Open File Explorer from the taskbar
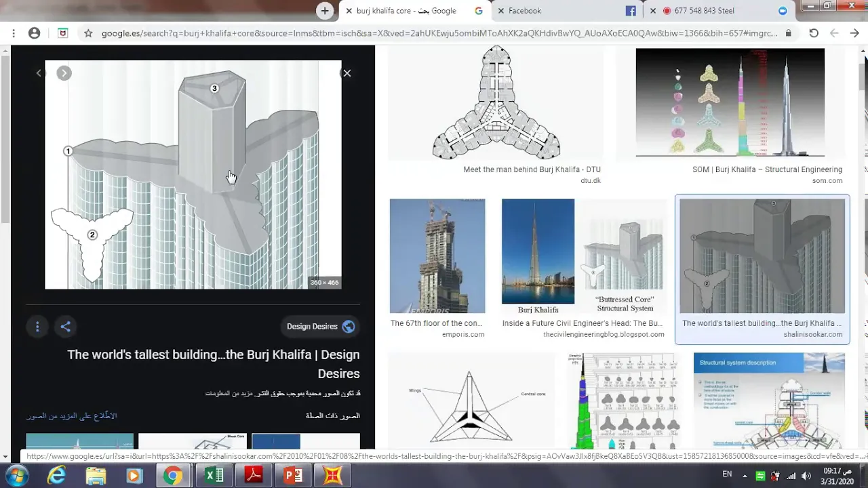The image size is (868, 488). pos(96,476)
